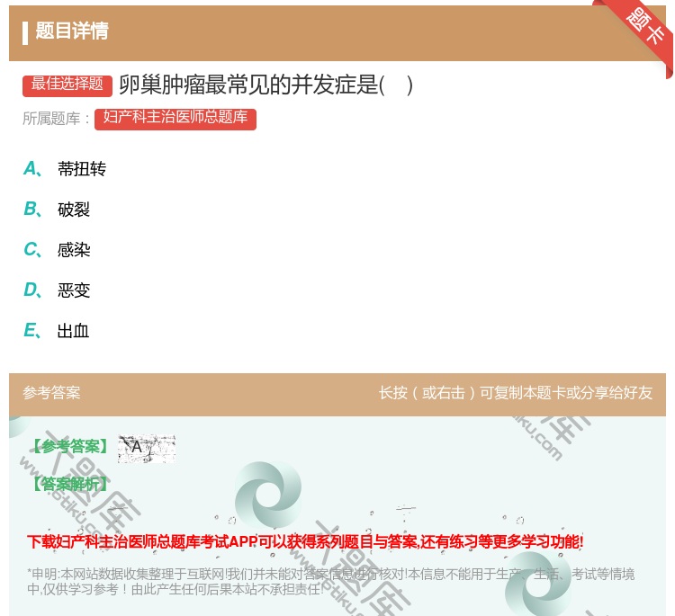Click the green 【答案解析】 label
This screenshot has width=675, height=616.
pos(68,484)
